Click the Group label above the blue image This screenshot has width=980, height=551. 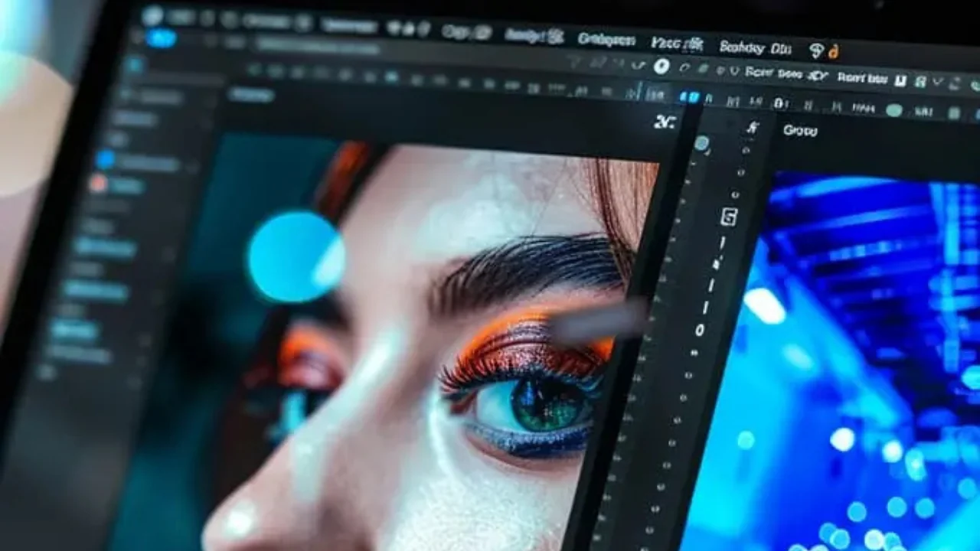[800, 131]
